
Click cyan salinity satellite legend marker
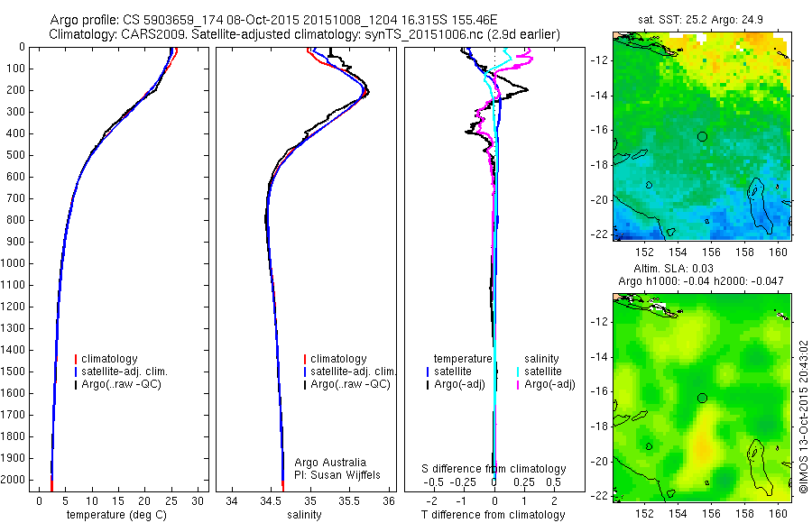(519, 372)
